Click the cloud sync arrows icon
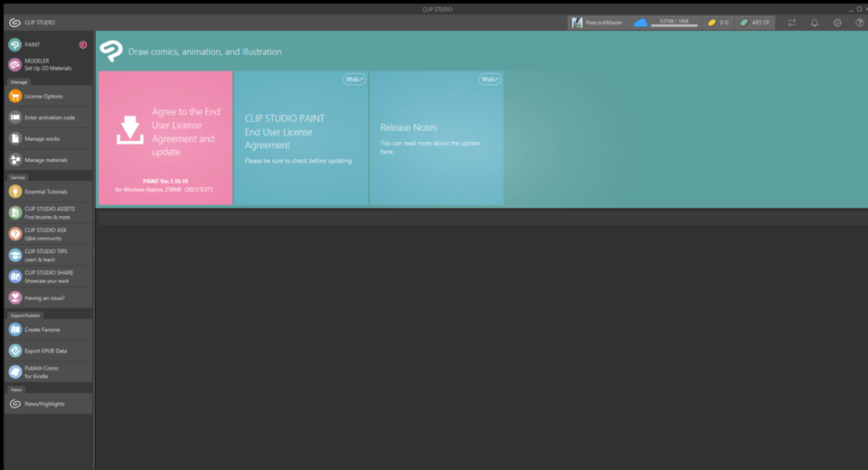 [792, 23]
